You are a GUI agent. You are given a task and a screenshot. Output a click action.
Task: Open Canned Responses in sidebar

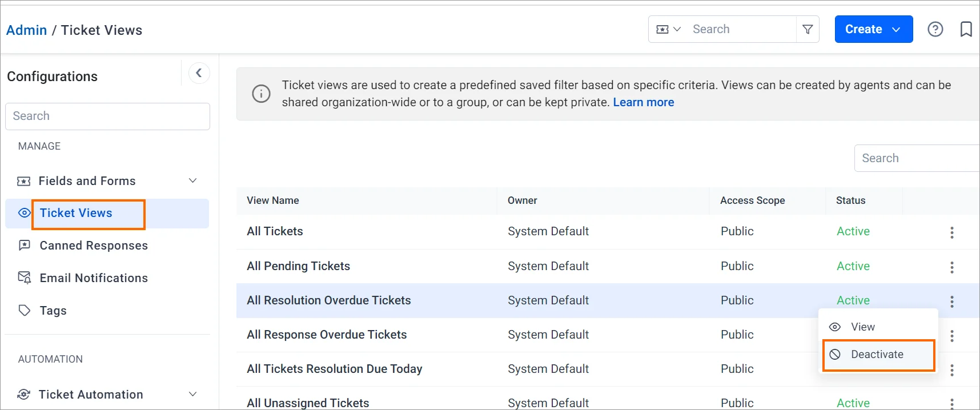coord(93,246)
